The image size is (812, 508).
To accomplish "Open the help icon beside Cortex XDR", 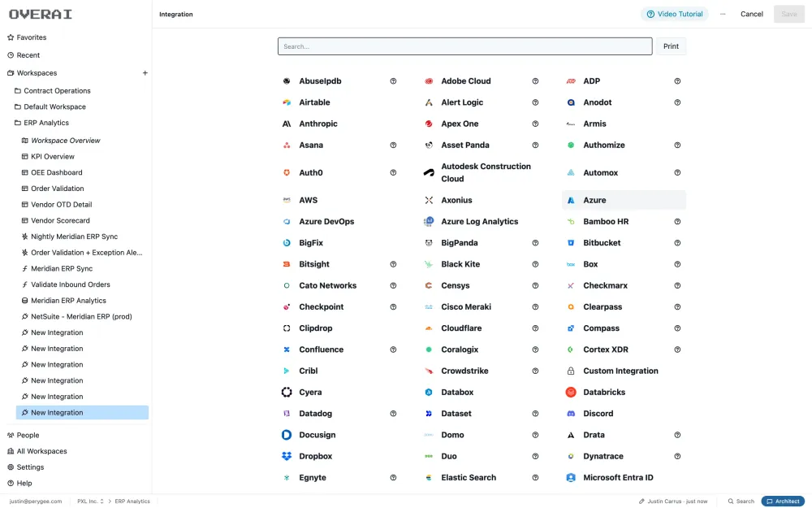I will click(677, 350).
